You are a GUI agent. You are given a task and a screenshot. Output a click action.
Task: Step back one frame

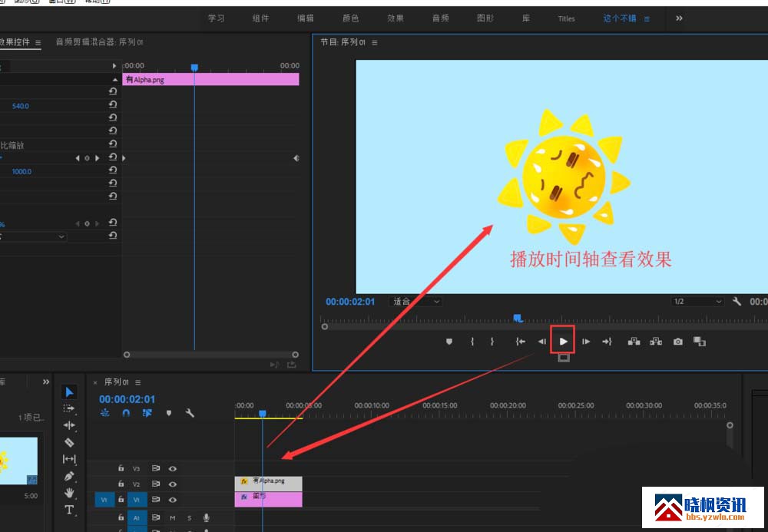pyautogui.click(x=541, y=342)
